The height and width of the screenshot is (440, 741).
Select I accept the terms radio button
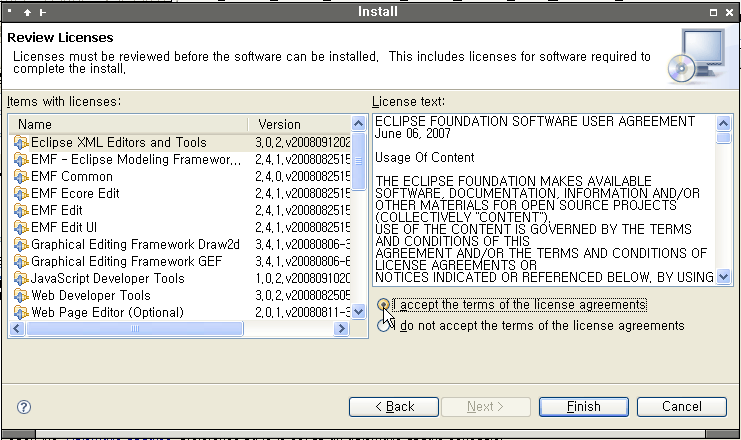pos(383,305)
